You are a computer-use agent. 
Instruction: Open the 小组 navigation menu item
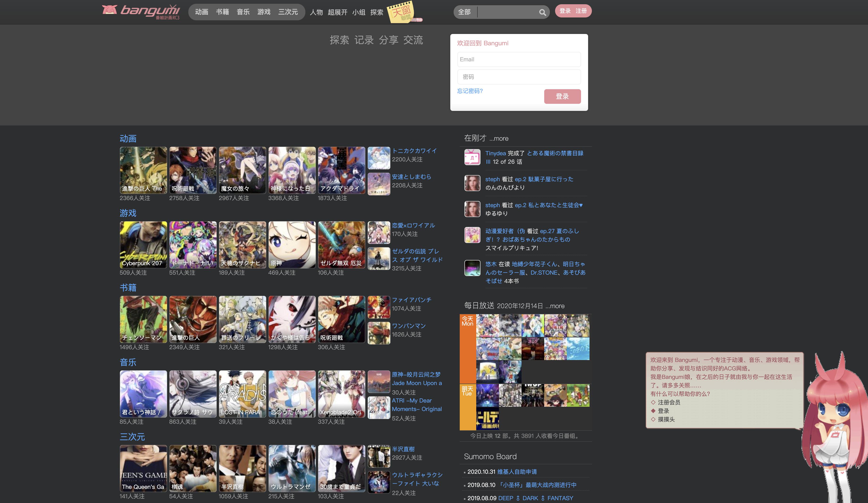tap(358, 13)
